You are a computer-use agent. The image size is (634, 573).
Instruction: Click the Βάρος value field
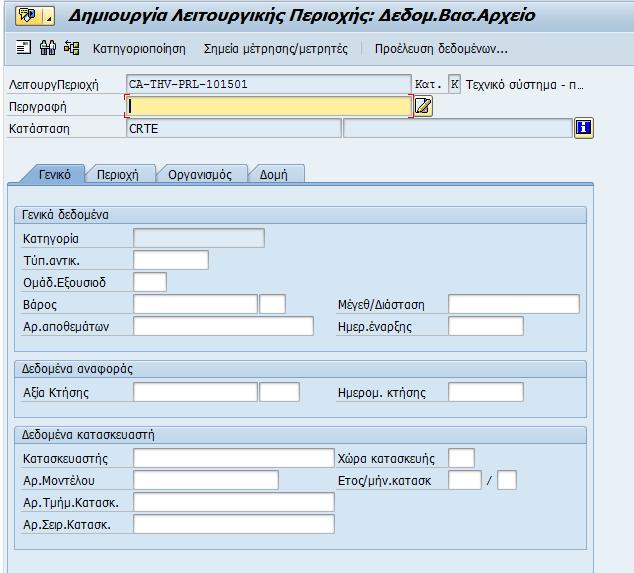click(x=195, y=304)
